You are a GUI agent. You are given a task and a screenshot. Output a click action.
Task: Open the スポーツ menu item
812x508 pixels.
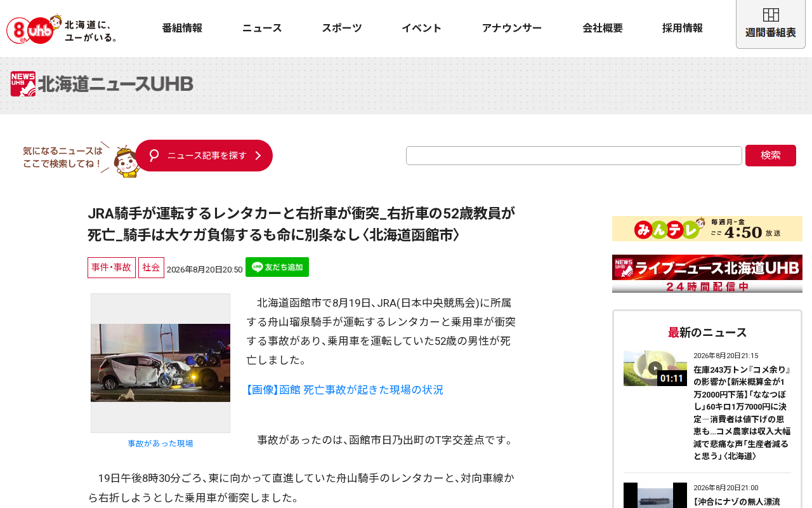[x=342, y=28]
